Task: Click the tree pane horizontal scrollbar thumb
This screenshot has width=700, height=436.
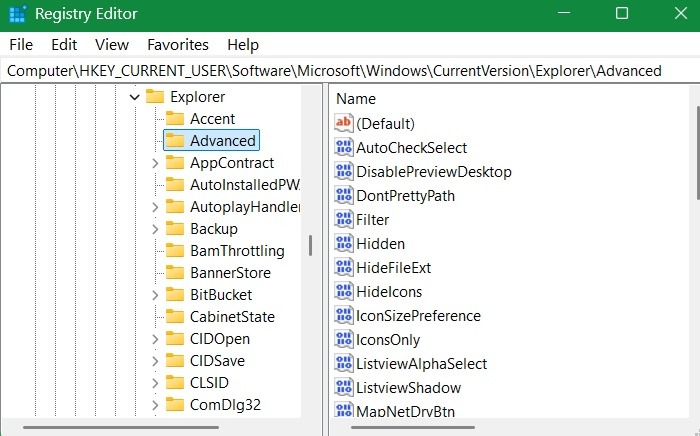Action: [121, 427]
